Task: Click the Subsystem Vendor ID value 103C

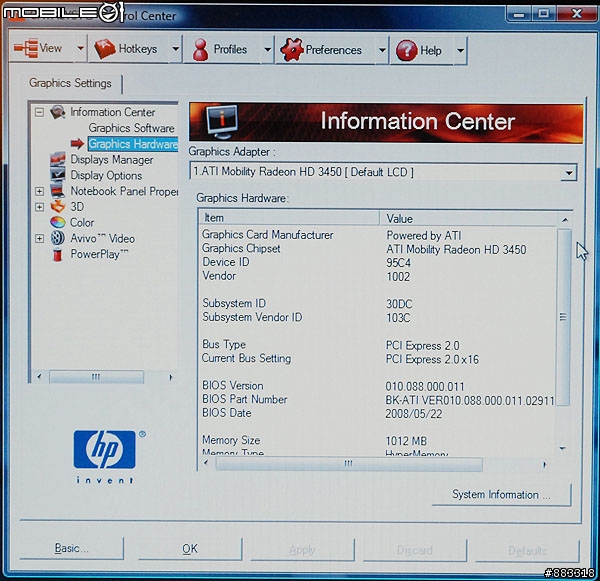Action: pos(398,318)
